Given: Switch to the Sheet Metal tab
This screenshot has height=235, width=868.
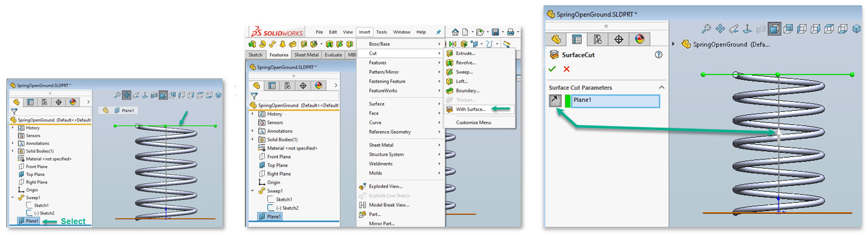Looking at the screenshot, I should coord(306,55).
